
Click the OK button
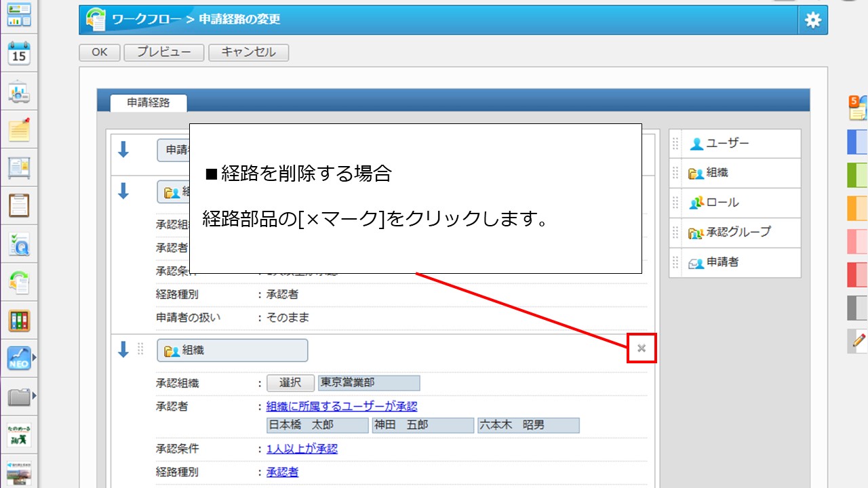click(x=100, y=52)
